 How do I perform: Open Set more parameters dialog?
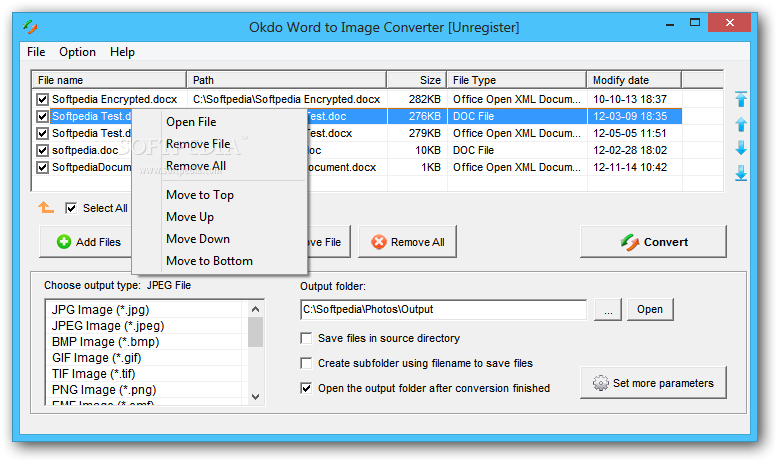coord(653,383)
